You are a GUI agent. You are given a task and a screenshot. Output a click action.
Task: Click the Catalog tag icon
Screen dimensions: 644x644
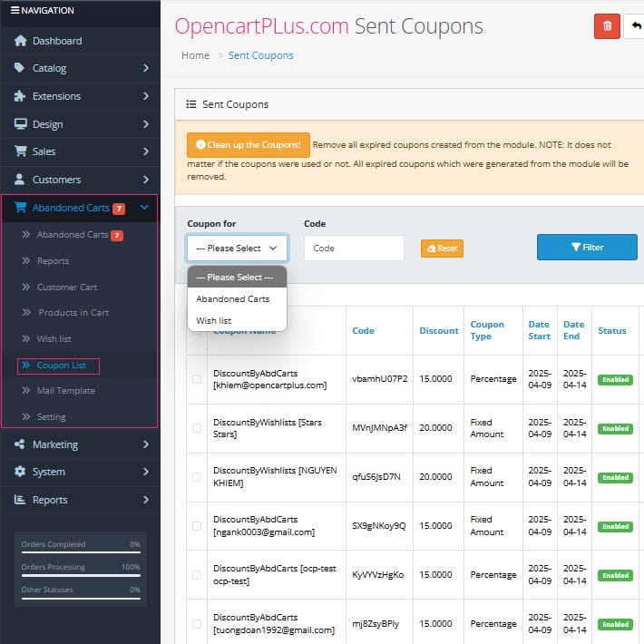[19, 68]
